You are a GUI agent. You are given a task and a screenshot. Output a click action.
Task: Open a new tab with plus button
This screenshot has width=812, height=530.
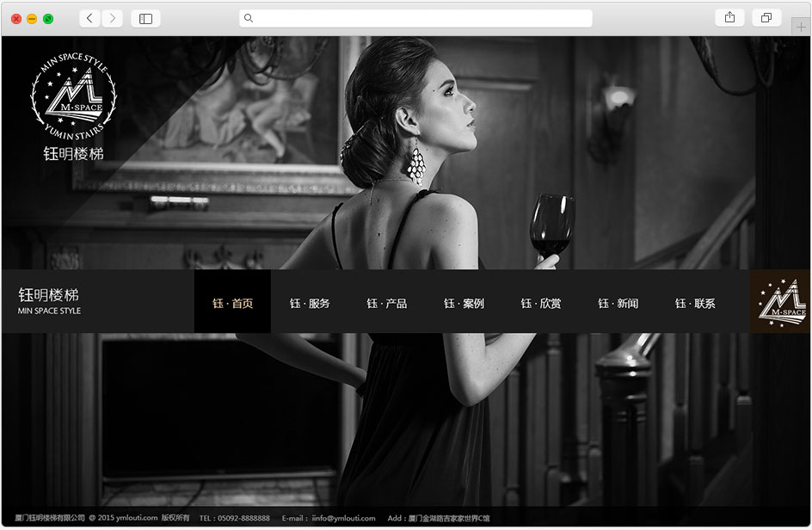tap(802, 27)
